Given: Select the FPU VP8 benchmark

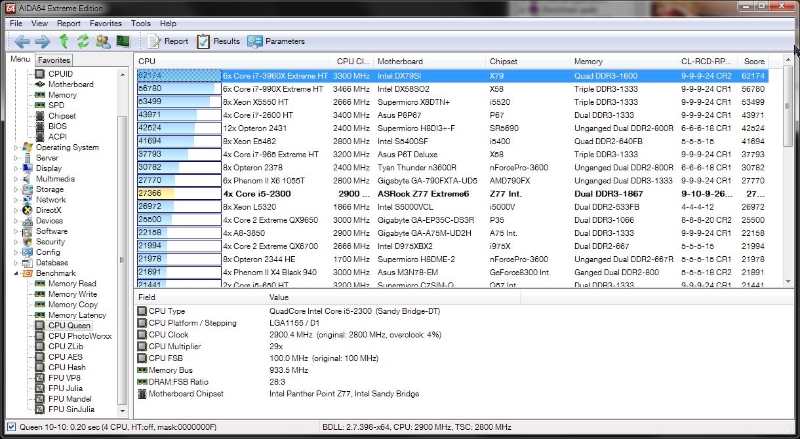Looking at the screenshot, I should click(x=64, y=378).
